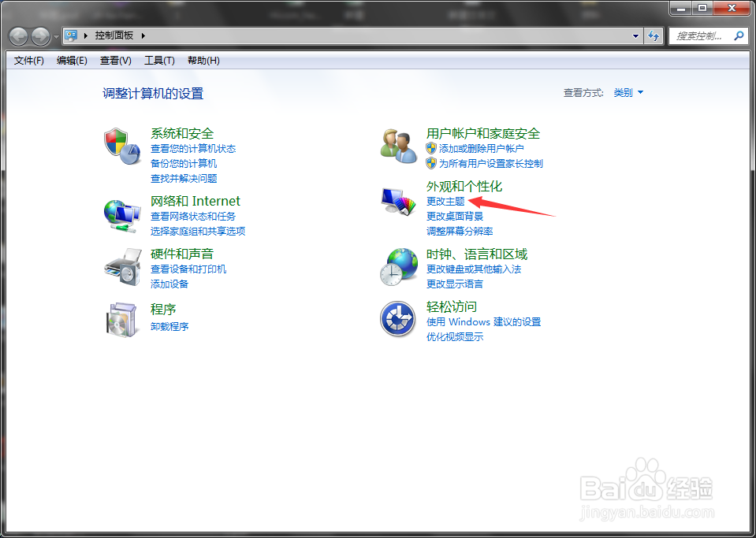Click the back navigation arrow
Viewport: 756px width, 538px height.
[x=17, y=35]
